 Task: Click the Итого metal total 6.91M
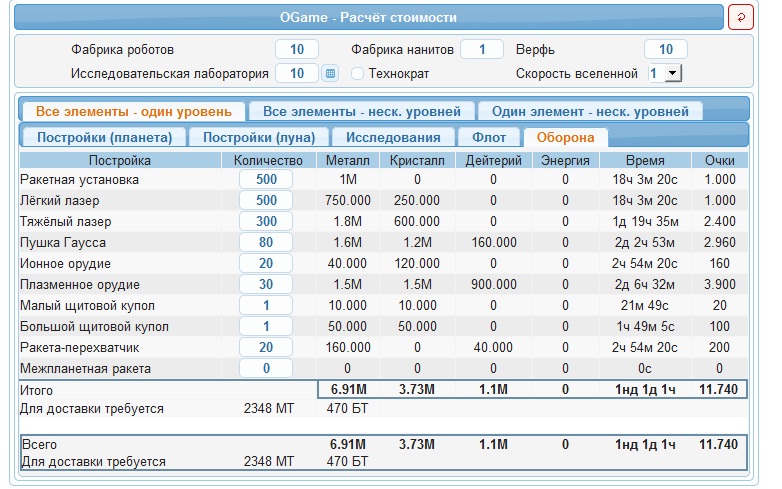[348, 389]
